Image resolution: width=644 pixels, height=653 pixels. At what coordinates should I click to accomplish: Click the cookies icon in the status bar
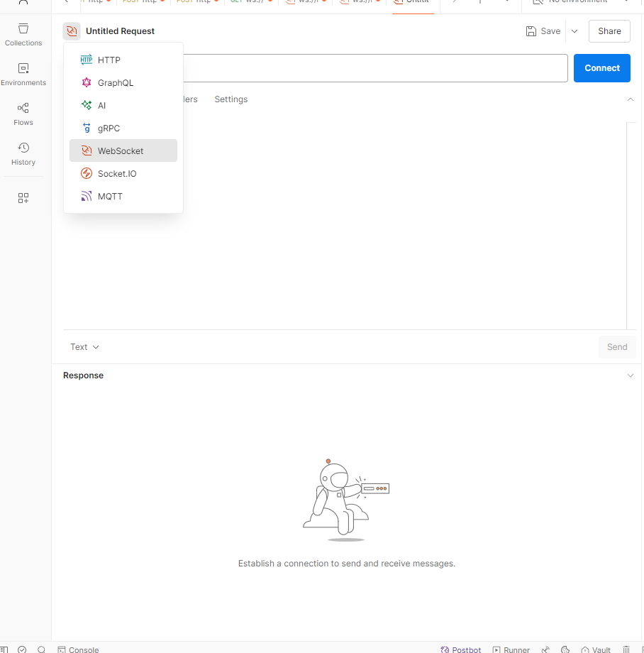(x=565, y=649)
